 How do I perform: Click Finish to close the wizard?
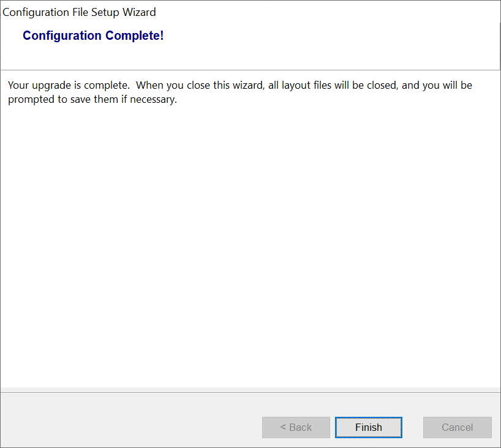click(x=368, y=427)
